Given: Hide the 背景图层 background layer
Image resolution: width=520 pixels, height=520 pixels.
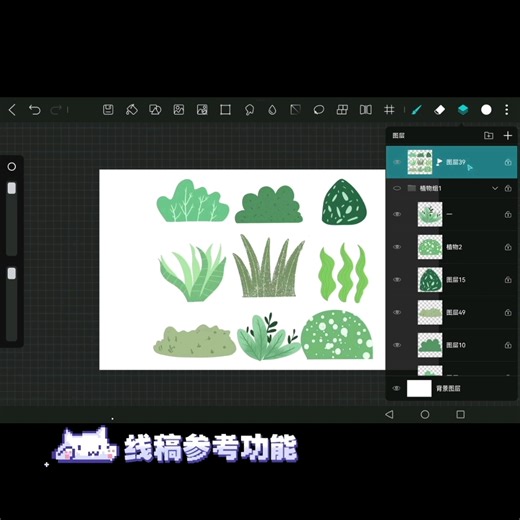Looking at the screenshot, I should 397,388.
